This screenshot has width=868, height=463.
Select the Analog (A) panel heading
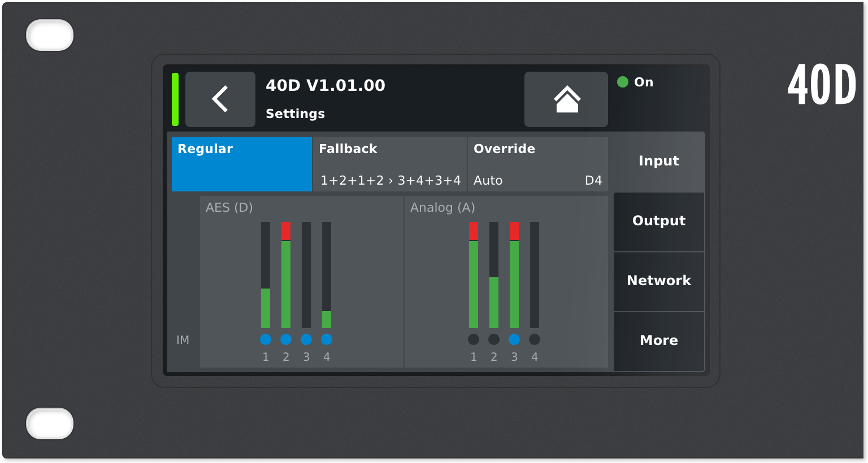click(x=442, y=208)
